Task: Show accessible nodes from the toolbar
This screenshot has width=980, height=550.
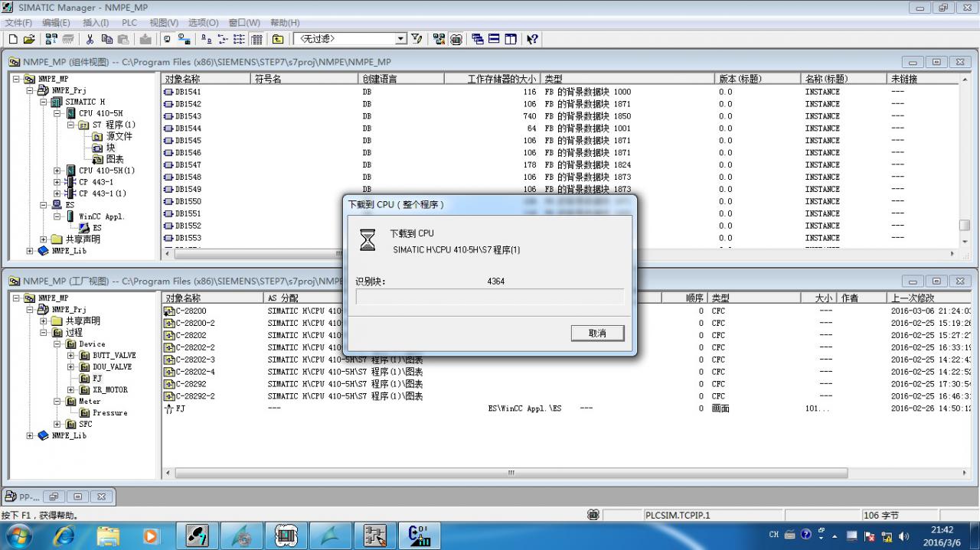Action: [51, 39]
